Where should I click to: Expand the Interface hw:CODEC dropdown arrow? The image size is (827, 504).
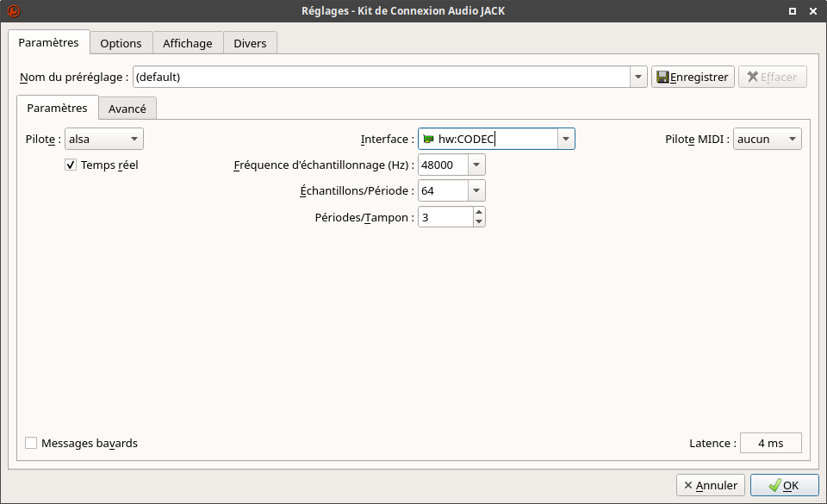pos(566,140)
